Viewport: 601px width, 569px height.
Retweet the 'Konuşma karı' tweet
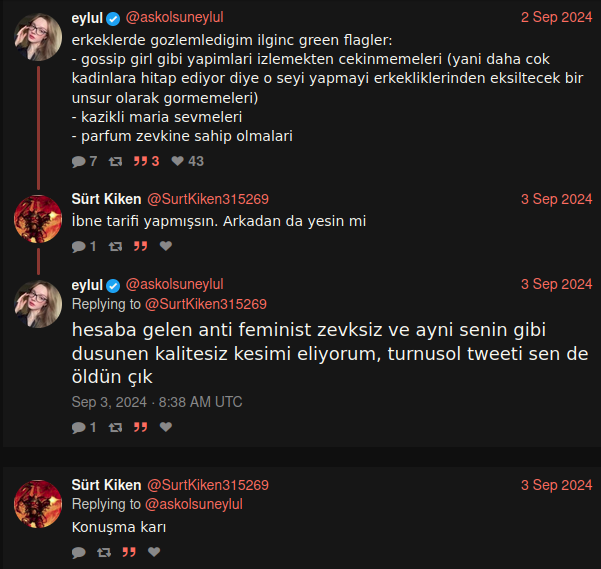(104, 551)
